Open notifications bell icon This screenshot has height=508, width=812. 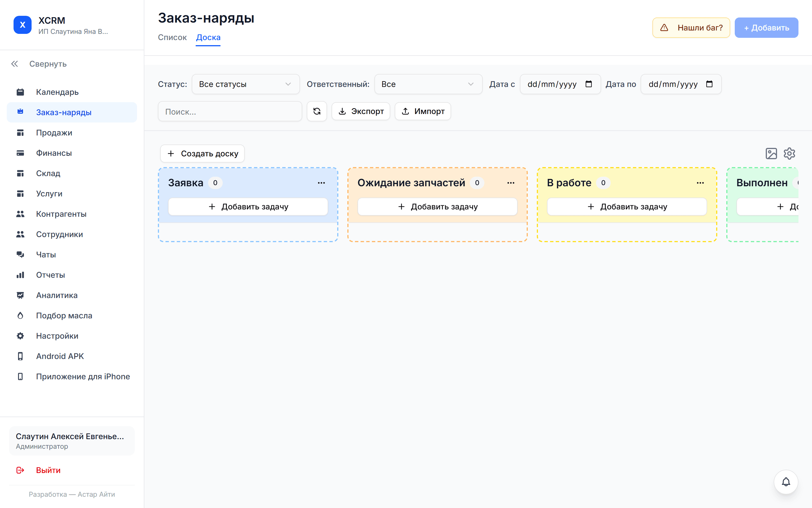click(786, 482)
